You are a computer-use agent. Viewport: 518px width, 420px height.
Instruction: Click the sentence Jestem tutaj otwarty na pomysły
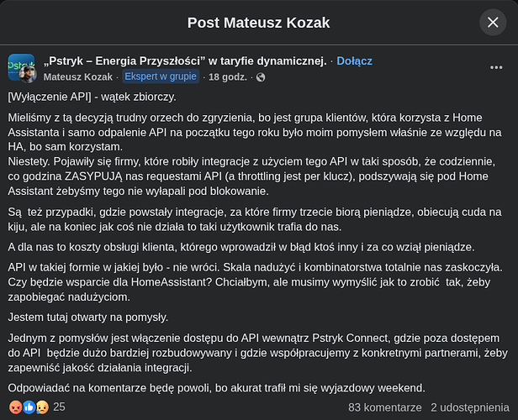88,318
